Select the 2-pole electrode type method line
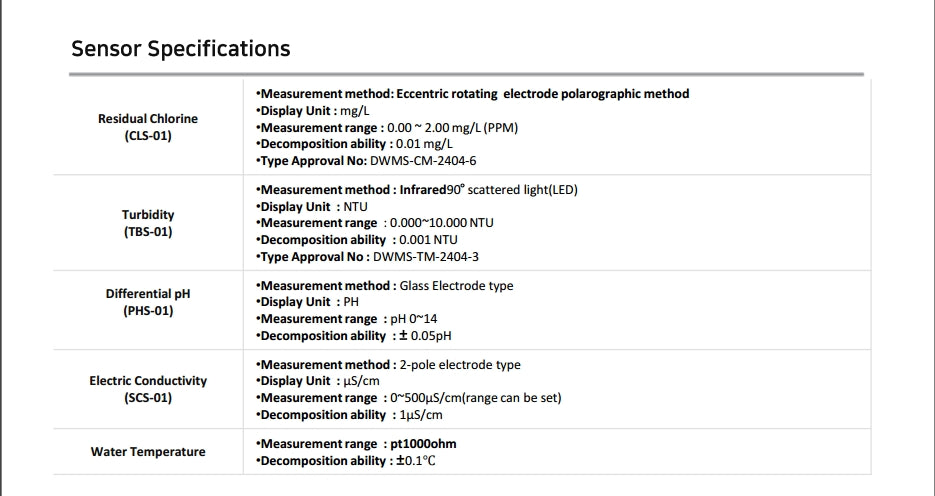 coord(388,365)
